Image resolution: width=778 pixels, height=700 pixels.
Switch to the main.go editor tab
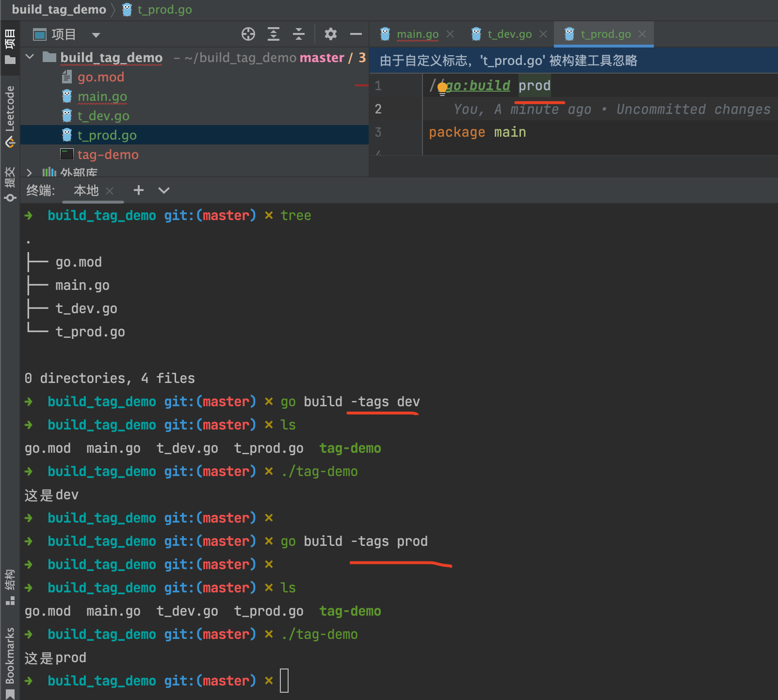click(417, 34)
